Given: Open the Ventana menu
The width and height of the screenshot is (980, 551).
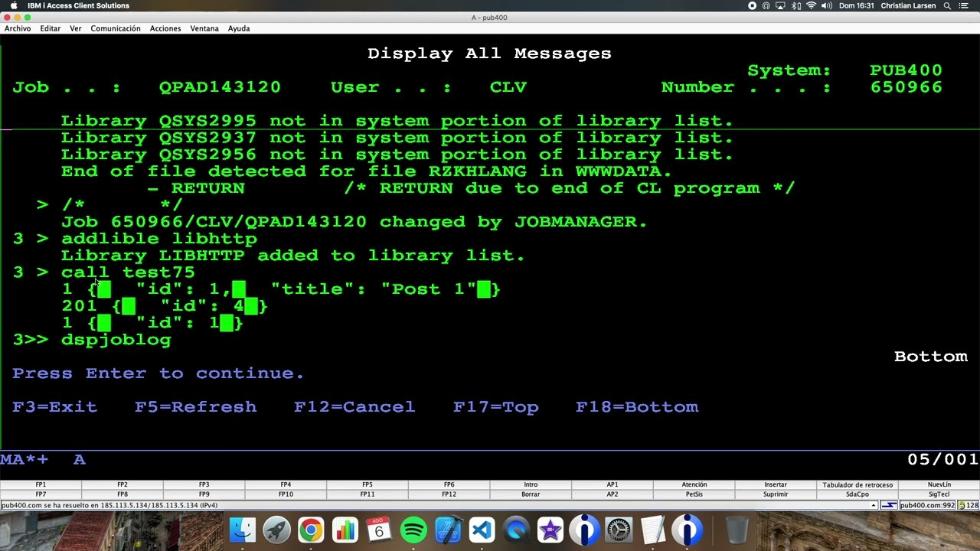Looking at the screenshot, I should [204, 28].
